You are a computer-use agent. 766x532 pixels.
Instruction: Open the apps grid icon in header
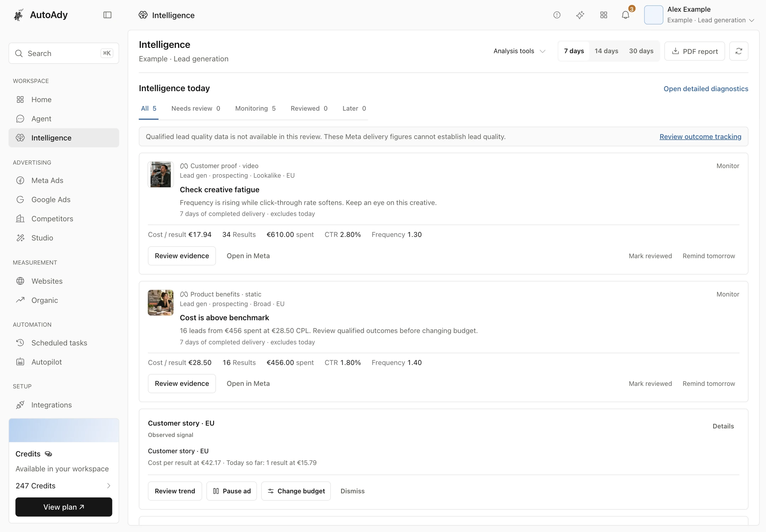(604, 15)
